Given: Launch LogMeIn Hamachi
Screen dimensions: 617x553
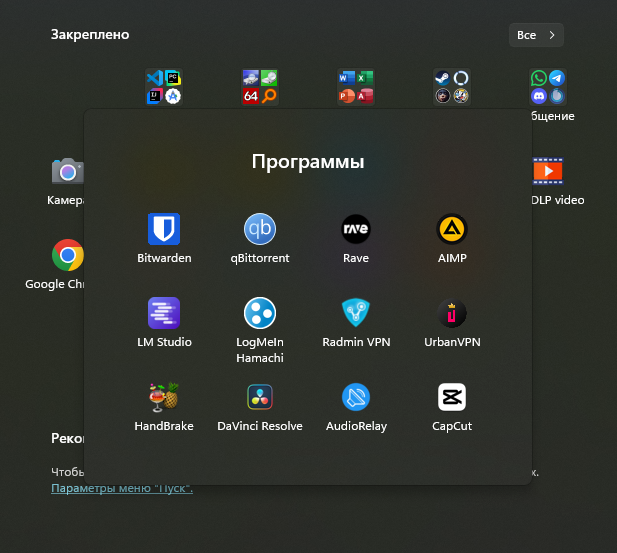Looking at the screenshot, I should (x=260, y=330).
